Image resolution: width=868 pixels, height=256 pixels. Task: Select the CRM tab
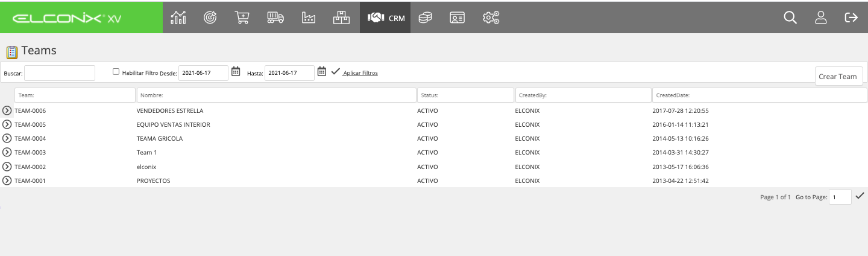pos(385,18)
